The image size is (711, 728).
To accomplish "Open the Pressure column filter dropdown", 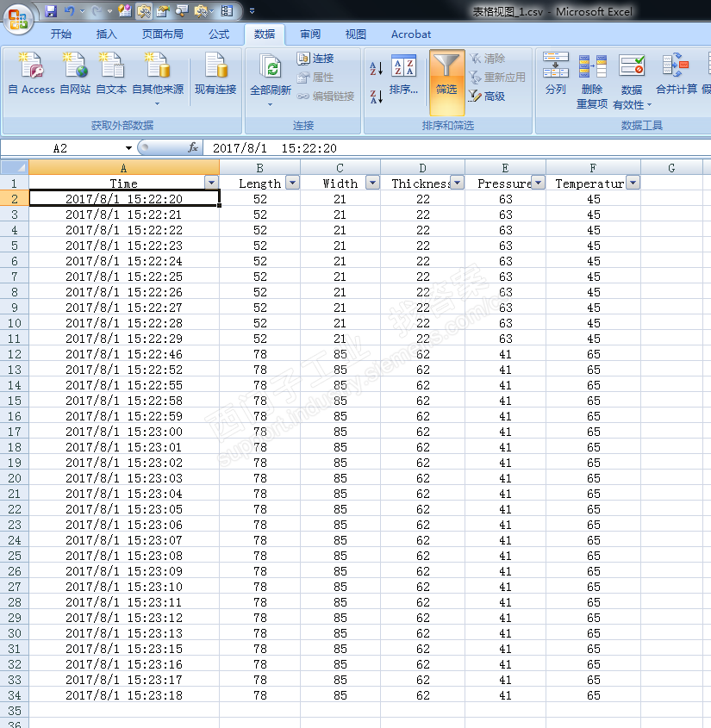I will (x=539, y=183).
